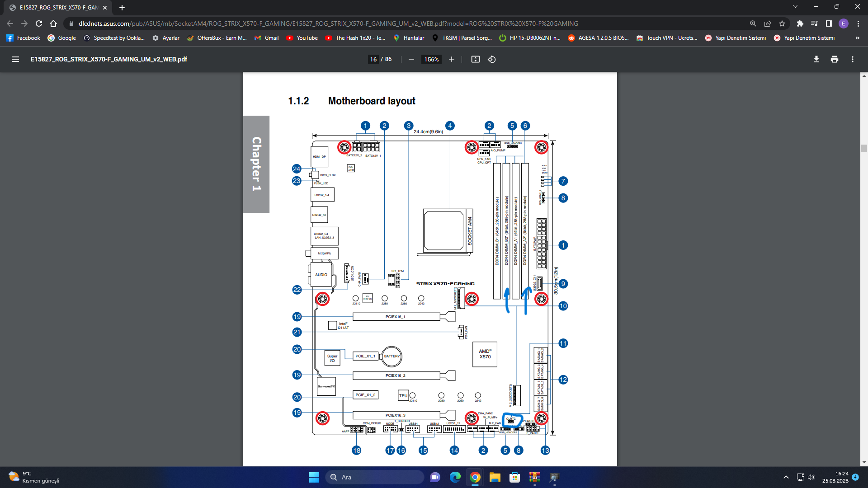Click the vertical scrollbar thumb
The height and width of the screenshot is (488, 868).
864,148
